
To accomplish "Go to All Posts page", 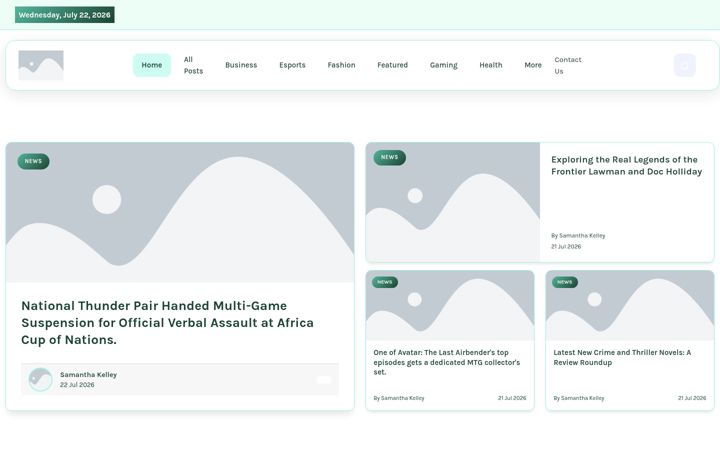I will (193, 65).
